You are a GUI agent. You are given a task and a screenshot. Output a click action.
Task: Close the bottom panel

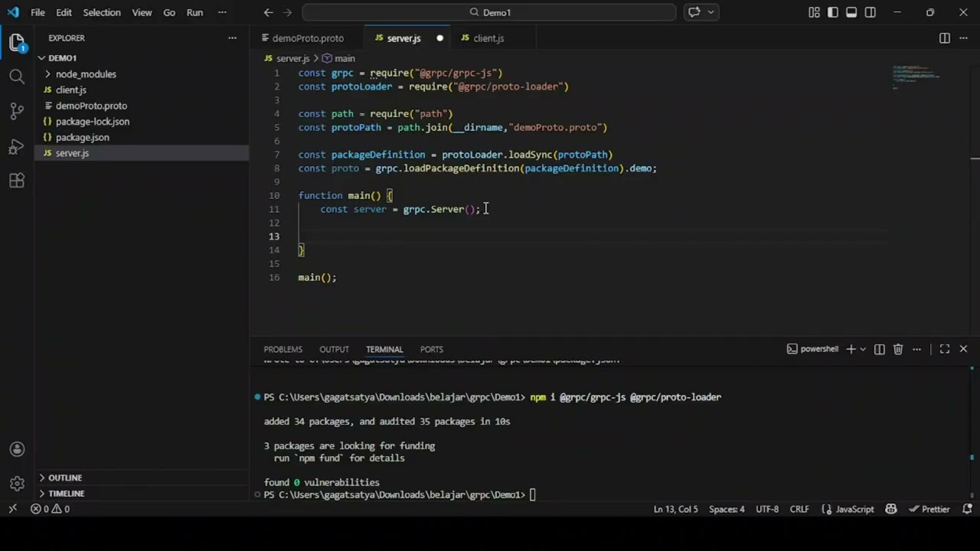pyautogui.click(x=963, y=349)
